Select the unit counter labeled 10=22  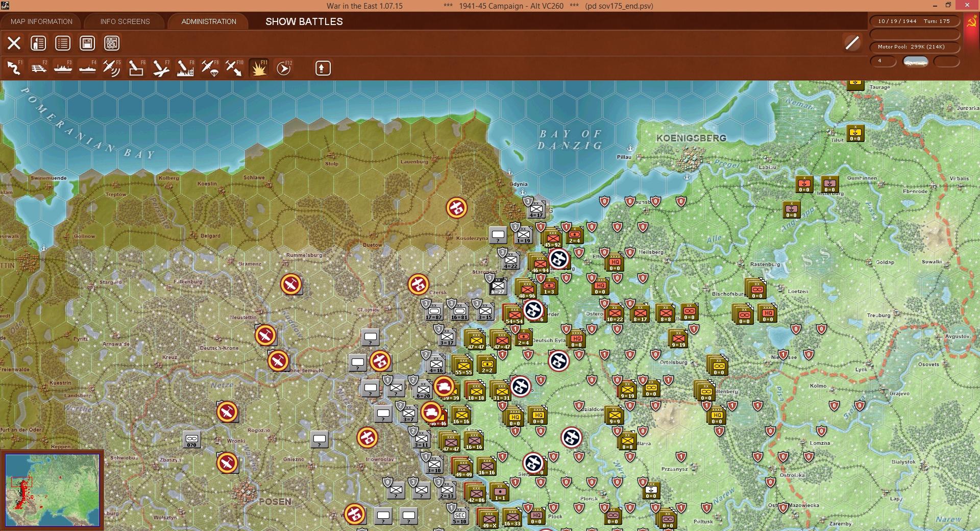[615, 313]
